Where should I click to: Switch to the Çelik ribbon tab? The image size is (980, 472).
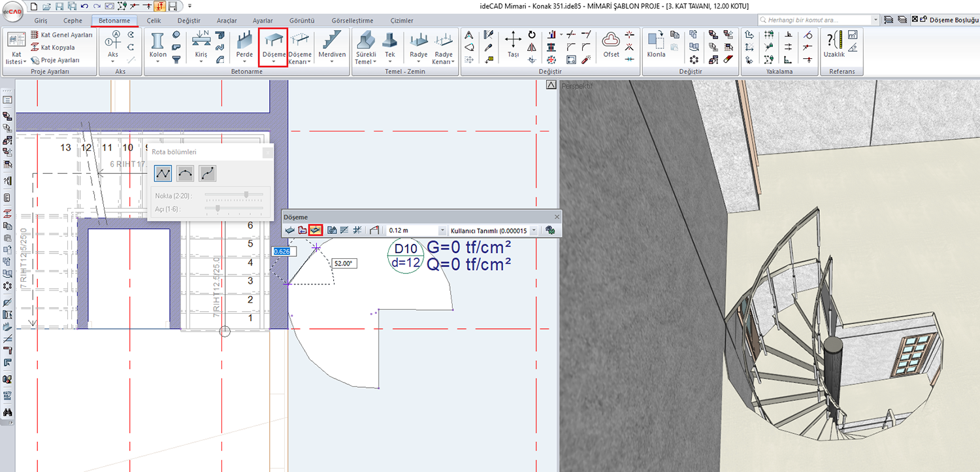[154, 21]
